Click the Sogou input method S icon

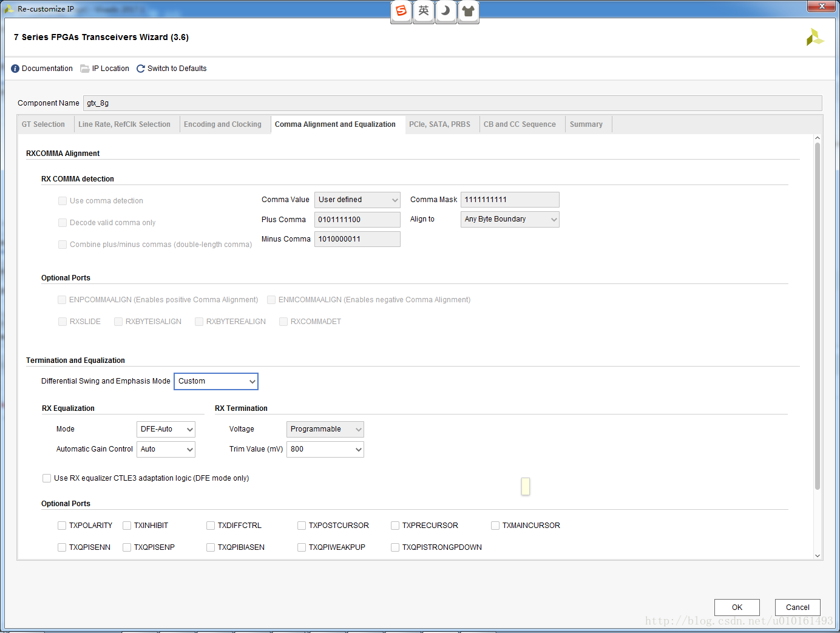401,11
